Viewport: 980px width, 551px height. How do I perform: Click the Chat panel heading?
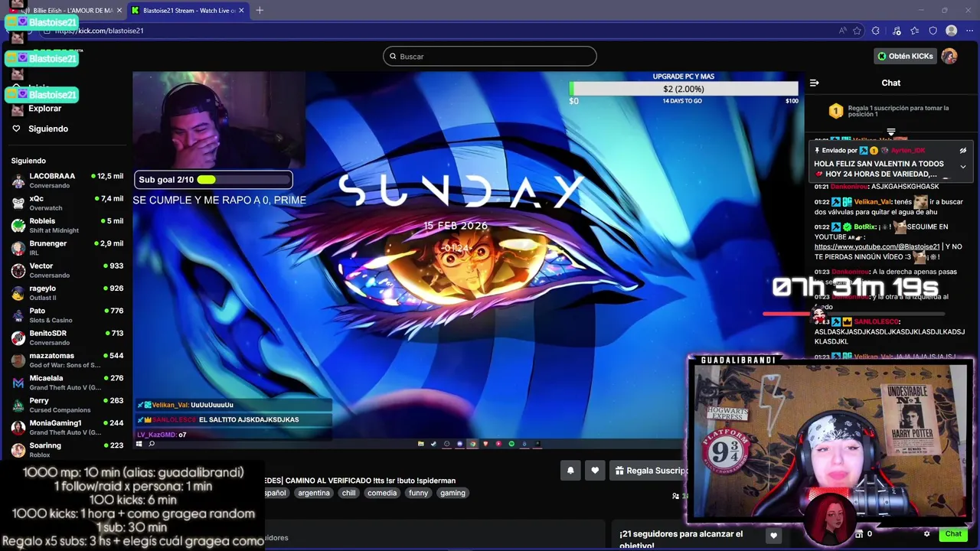pos(890,83)
